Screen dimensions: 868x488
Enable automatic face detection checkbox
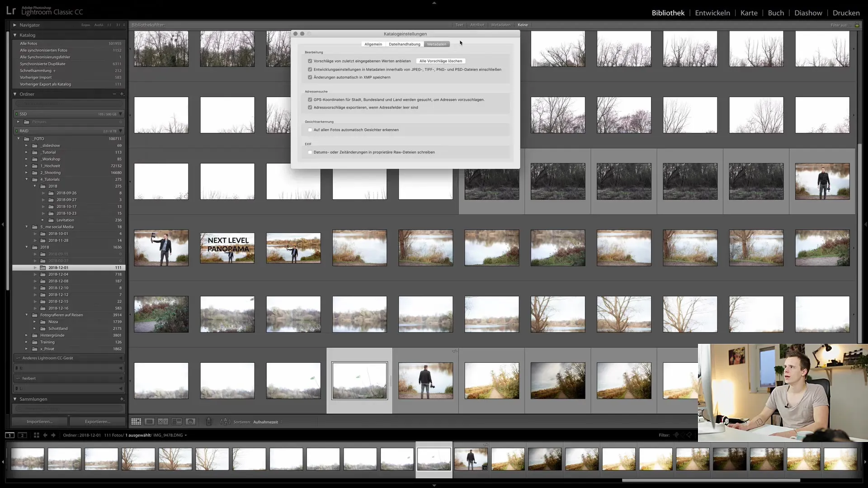pyautogui.click(x=310, y=130)
